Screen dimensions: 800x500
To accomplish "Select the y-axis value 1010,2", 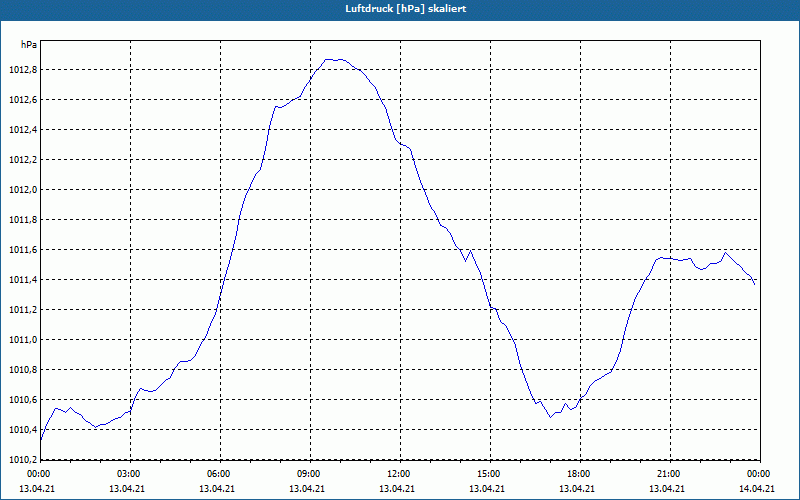I will pos(23,460).
